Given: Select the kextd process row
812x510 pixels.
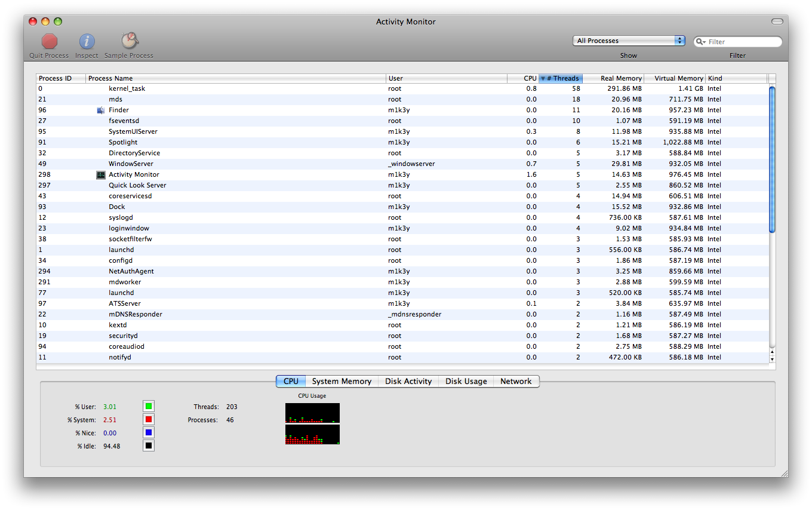Looking at the screenshot, I should coord(402,325).
